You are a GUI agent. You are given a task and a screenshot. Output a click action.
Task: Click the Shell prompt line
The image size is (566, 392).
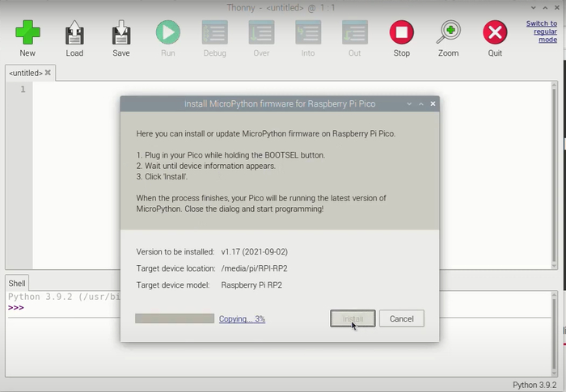(16, 307)
